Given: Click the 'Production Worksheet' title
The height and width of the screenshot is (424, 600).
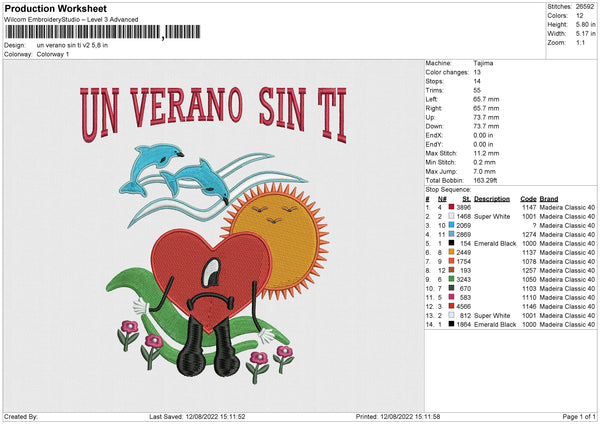Looking at the screenshot, I should coord(55,8).
